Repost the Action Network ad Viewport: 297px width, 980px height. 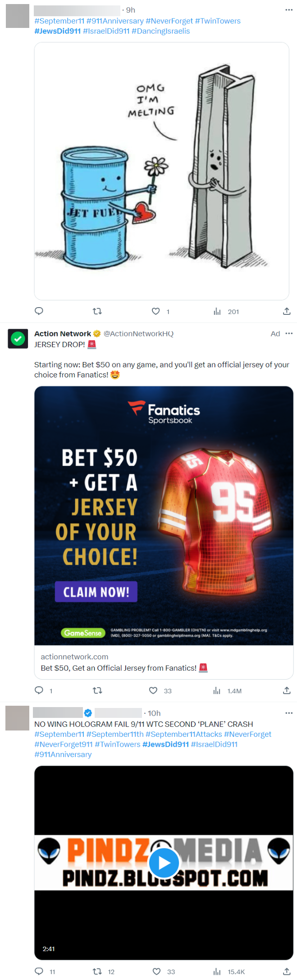point(97,690)
